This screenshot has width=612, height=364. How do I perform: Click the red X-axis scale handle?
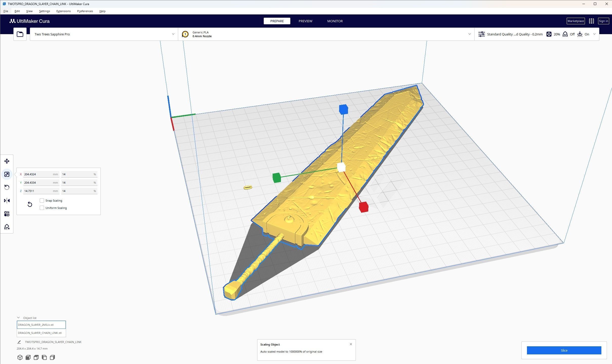pos(364,207)
